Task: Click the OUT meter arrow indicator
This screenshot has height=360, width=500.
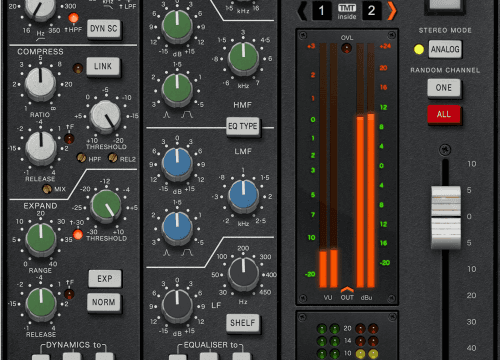Action: pyautogui.click(x=347, y=289)
